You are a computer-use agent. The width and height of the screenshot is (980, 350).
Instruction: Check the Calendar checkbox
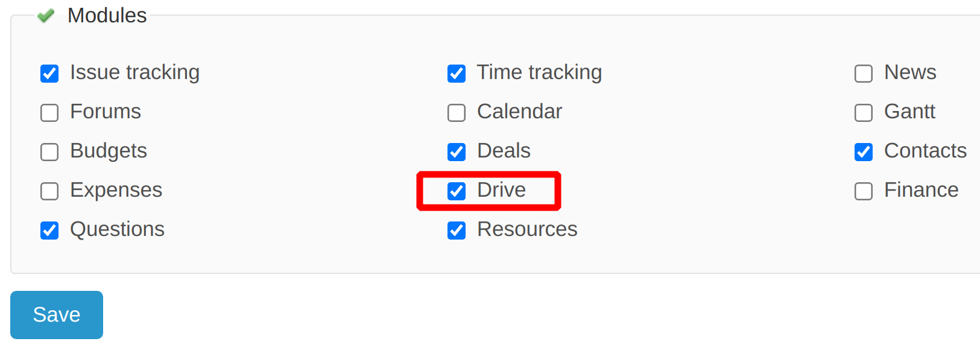point(457,113)
